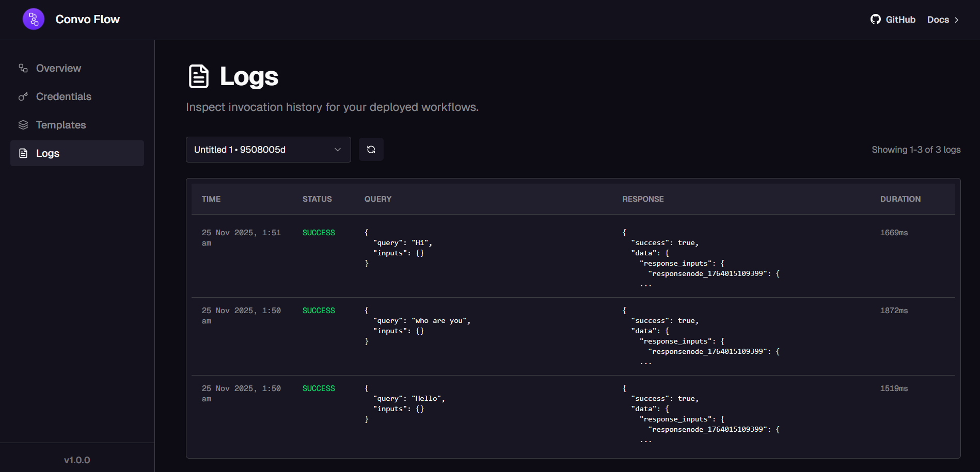Click the SUCCESS status of the 'Hello' log

[318, 388]
